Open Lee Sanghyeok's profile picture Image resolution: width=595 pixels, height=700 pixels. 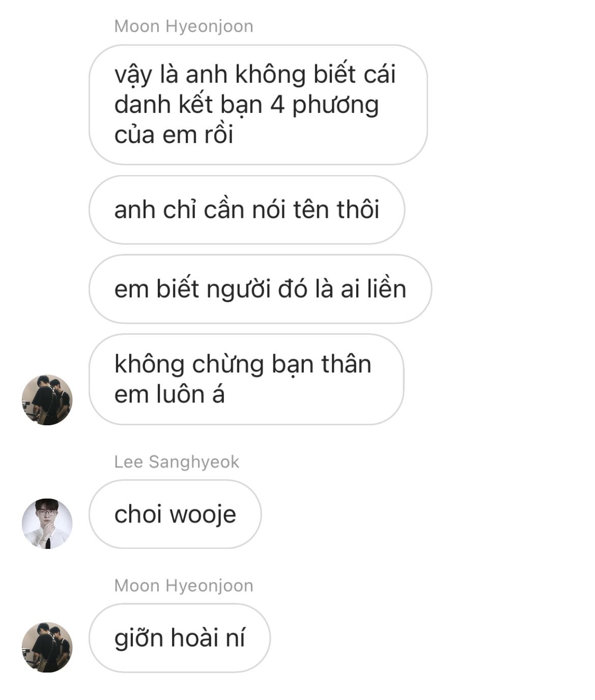[x=47, y=523]
